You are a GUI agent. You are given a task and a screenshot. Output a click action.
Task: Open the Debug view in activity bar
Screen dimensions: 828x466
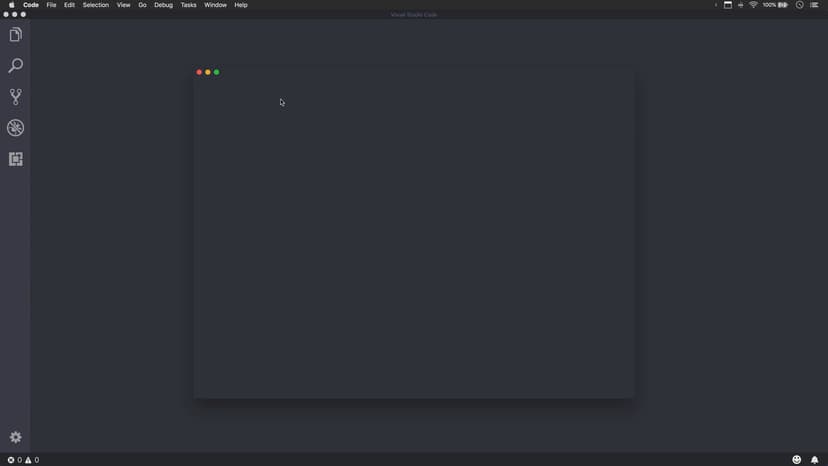pyautogui.click(x=15, y=128)
